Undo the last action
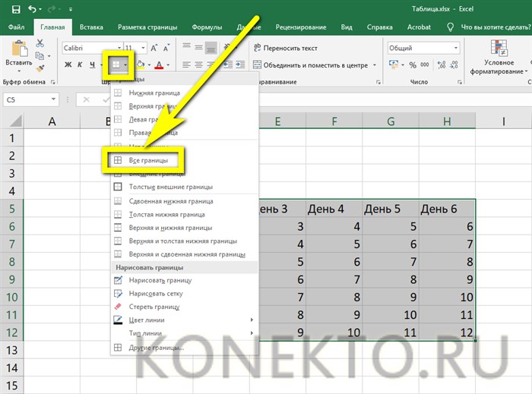The height and width of the screenshot is (394, 532). (x=33, y=9)
